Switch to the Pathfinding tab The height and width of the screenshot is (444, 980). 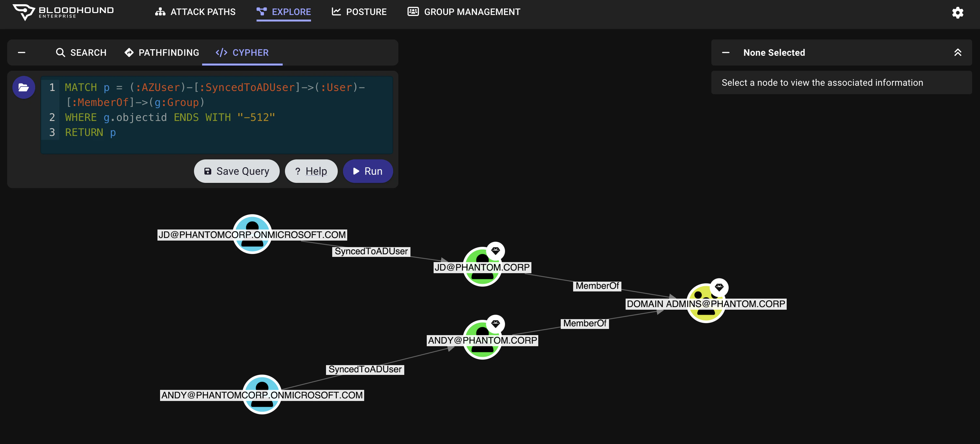162,52
